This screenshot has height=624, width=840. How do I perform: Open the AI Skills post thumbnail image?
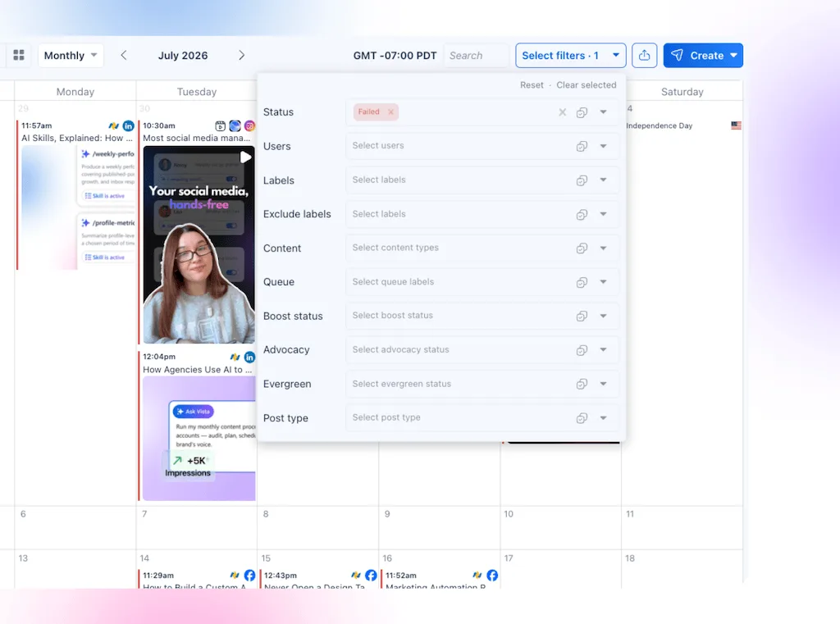[x=78, y=207]
